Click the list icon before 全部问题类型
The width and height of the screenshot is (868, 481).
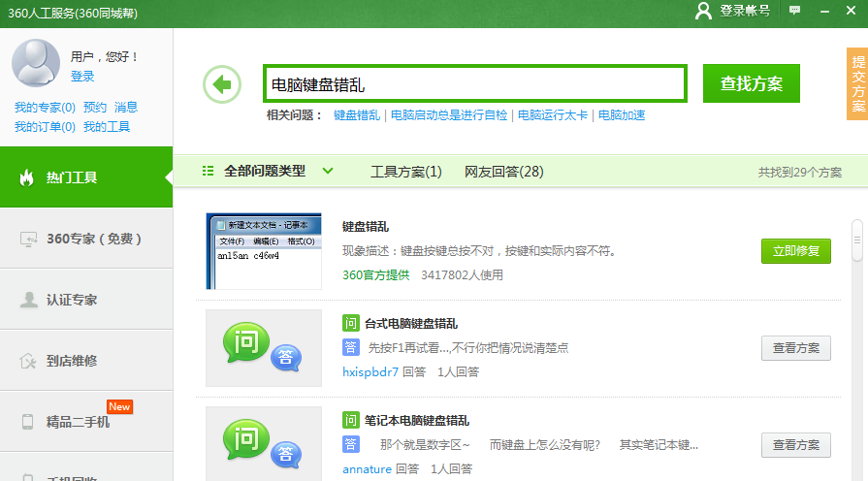tap(209, 171)
